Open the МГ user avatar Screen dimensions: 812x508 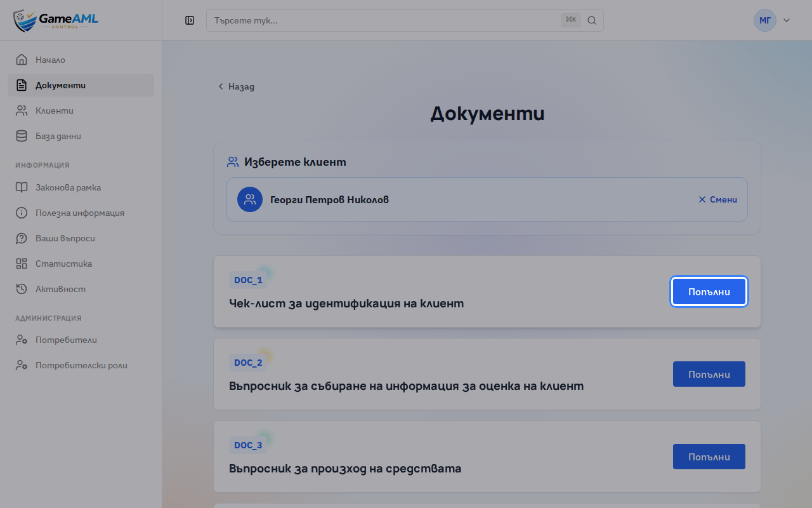(765, 20)
